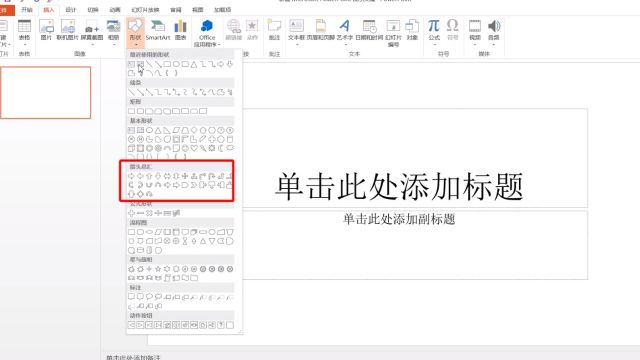This screenshot has height=360, width=640.
Task: Insert a symbol with the Omega icon
Action: pyautogui.click(x=452, y=30)
